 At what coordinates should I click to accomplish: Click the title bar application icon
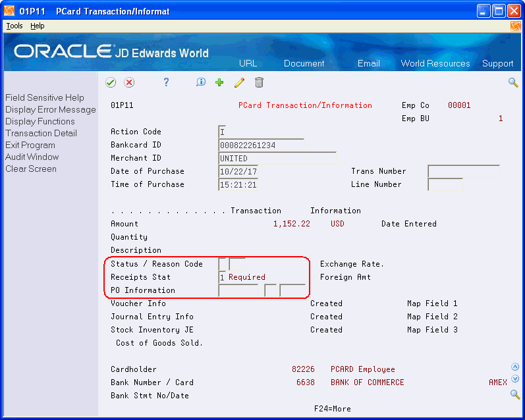(x=9, y=11)
